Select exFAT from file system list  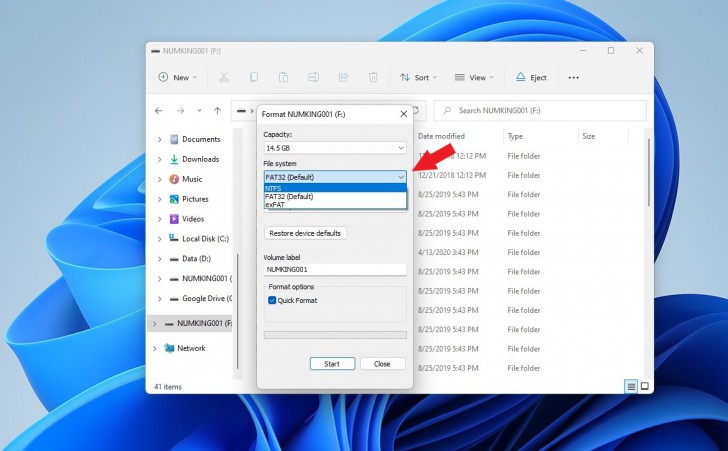point(335,204)
